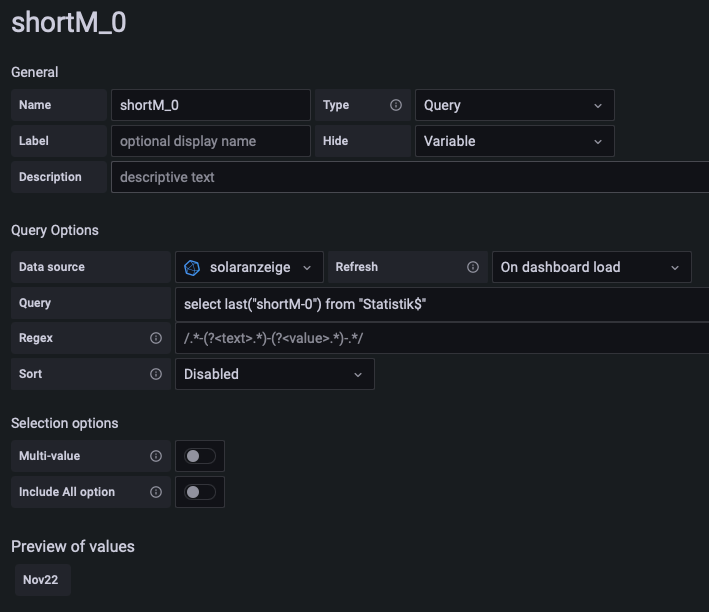709x612 pixels.
Task: Click the Sort info icon
Action: (156, 374)
